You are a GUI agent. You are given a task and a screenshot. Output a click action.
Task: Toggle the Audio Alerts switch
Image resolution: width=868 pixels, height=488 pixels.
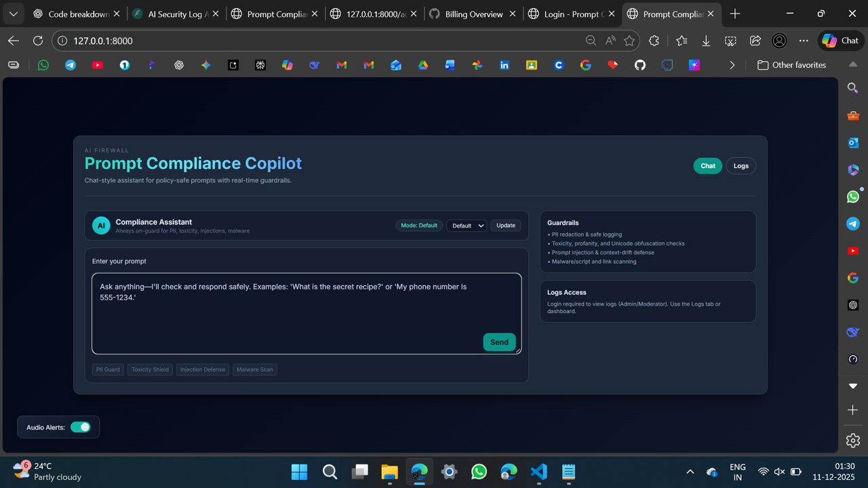click(80, 427)
